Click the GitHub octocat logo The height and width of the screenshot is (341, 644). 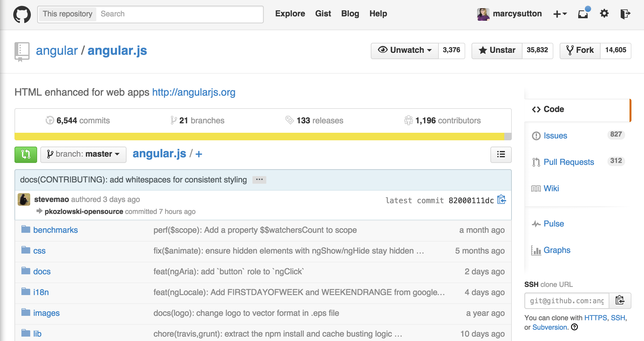pyautogui.click(x=22, y=14)
